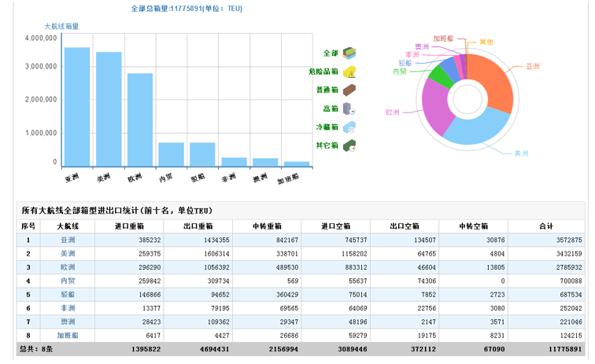The height and width of the screenshot is (364, 595).
Task: Pick the green 其它箱 container icon
Action: (x=349, y=145)
